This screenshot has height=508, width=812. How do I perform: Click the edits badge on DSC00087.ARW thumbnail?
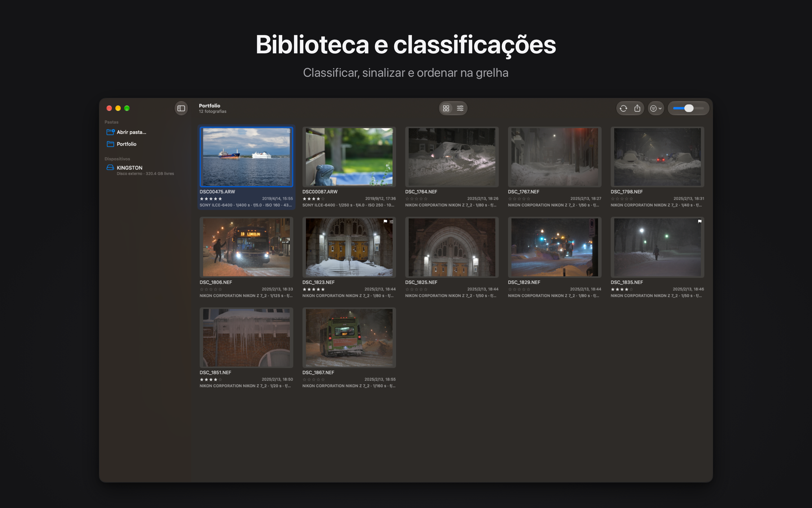pyautogui.click(x=391, y=131)
